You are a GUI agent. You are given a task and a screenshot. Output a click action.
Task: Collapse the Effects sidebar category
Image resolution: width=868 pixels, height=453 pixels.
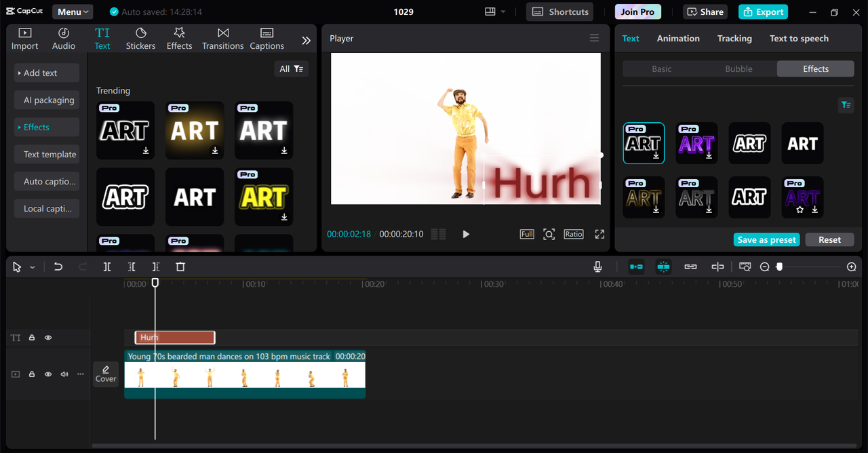[47, 127]
